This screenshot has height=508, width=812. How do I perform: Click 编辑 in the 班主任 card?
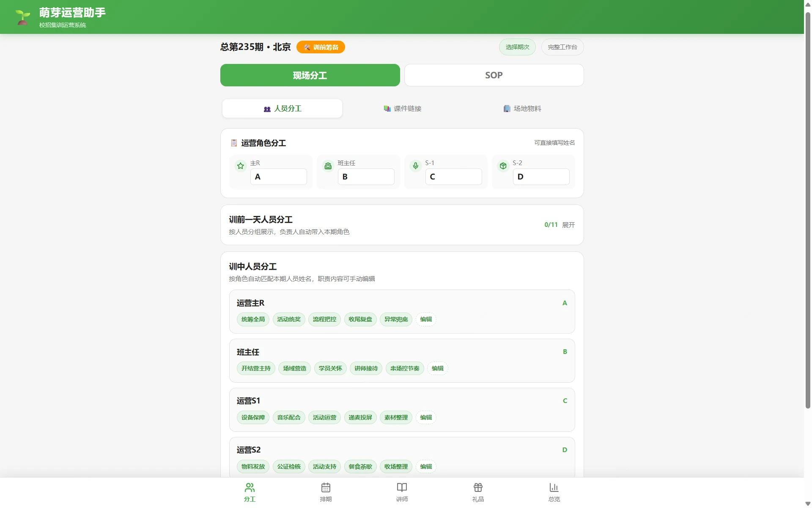tap(438, 368)
